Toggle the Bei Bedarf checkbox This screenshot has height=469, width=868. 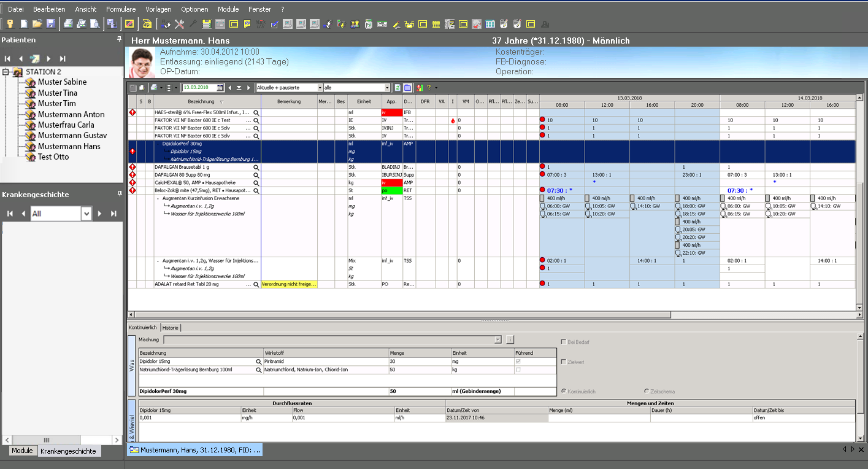point(564,342)
